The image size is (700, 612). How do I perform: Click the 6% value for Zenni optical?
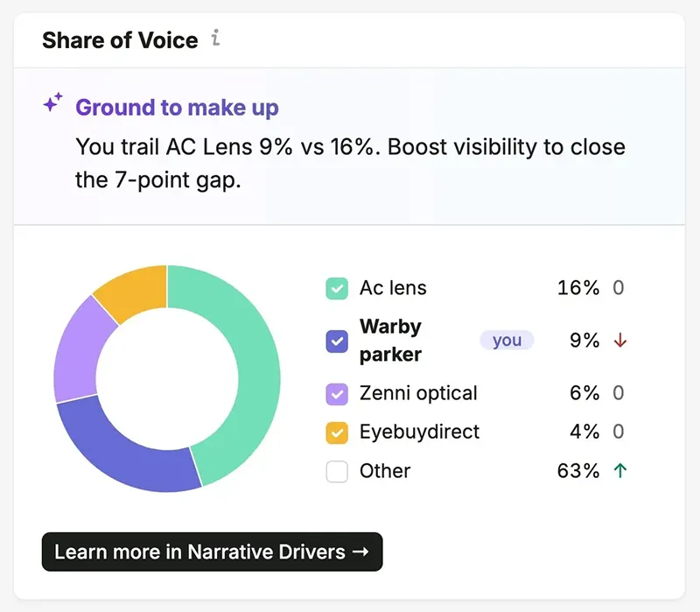tap(584, 394)
